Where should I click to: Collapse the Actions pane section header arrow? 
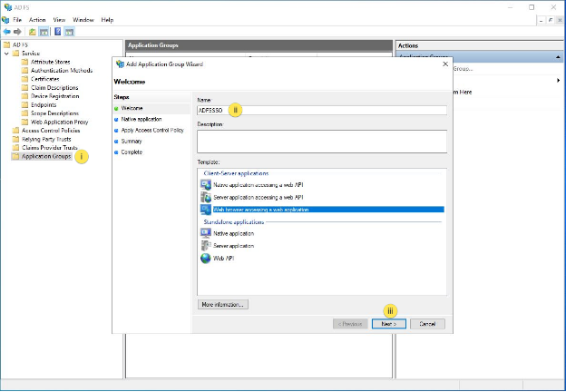coord(558,56)
